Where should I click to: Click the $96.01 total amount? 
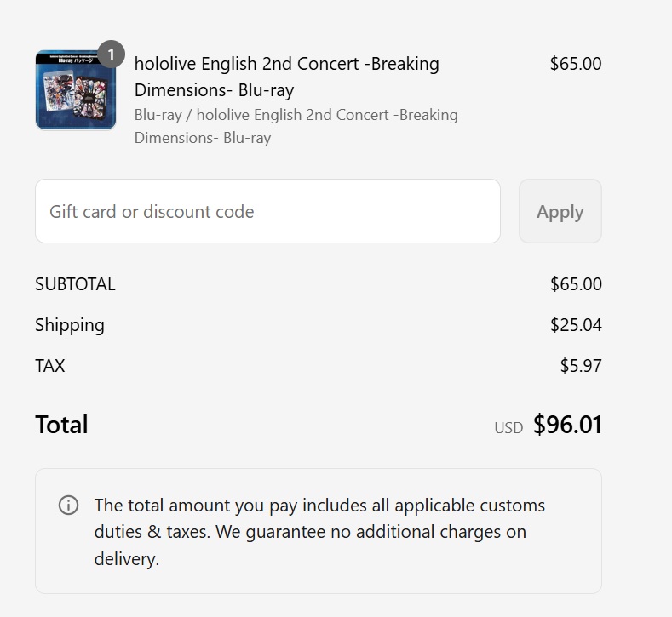[x=567, y=425]
